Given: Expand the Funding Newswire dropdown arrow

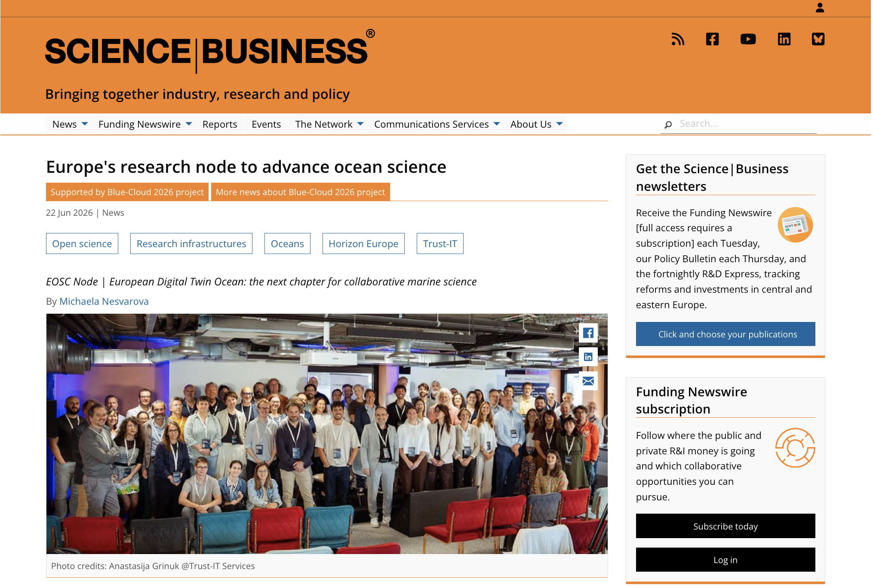Looking at the screenshot, I should pos(189,124).
